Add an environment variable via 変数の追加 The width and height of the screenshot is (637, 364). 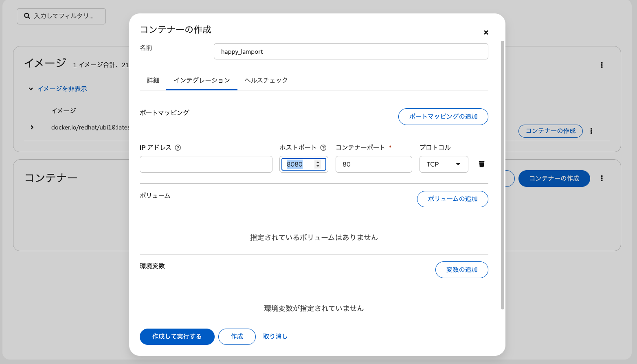[x=461, y=270]
